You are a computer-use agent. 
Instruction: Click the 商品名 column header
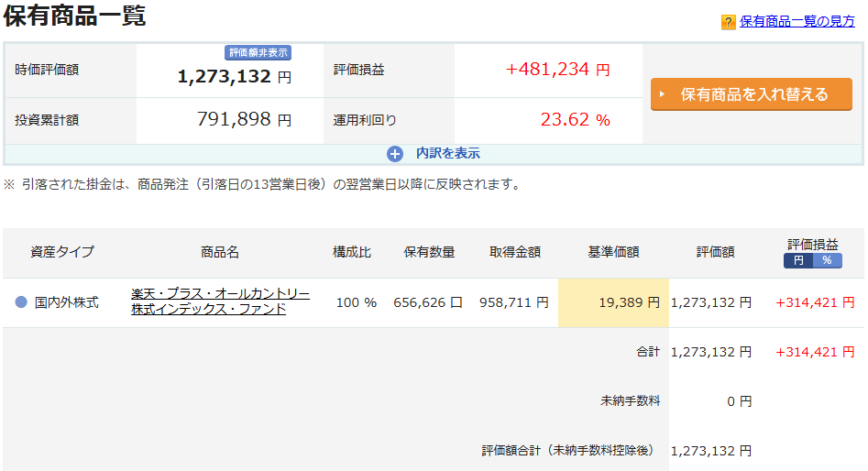point(220,252)
